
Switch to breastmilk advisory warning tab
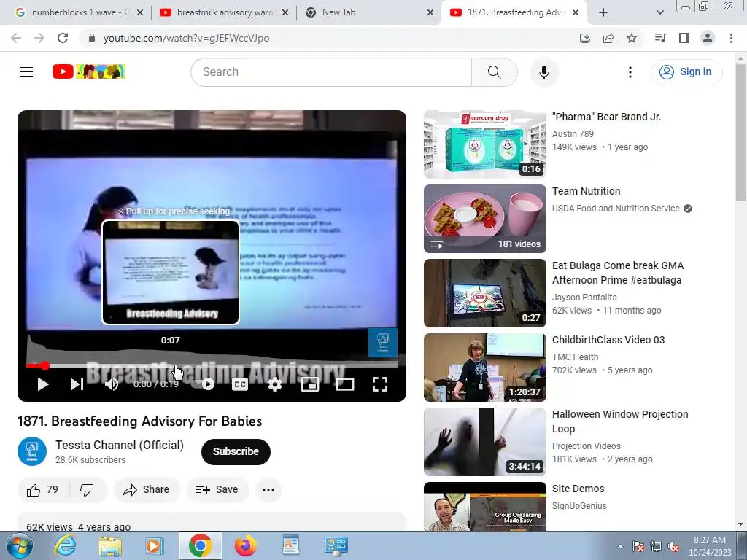coord(224,12)
